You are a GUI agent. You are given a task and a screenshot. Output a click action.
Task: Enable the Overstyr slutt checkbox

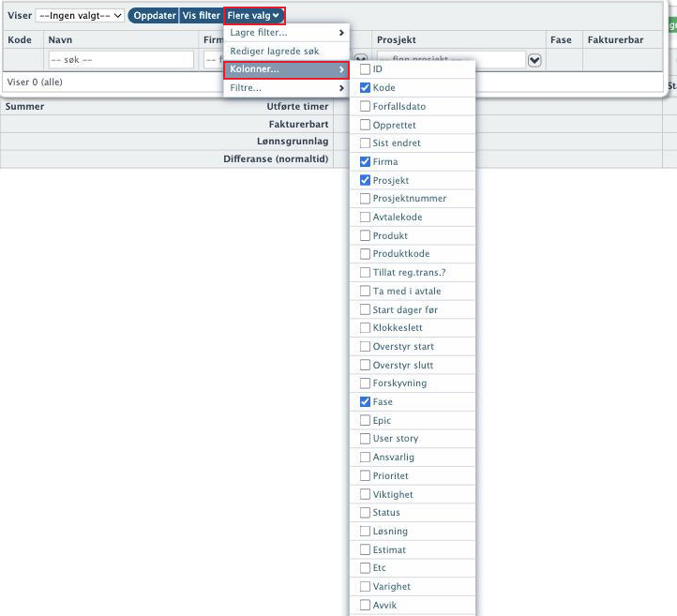366,365
